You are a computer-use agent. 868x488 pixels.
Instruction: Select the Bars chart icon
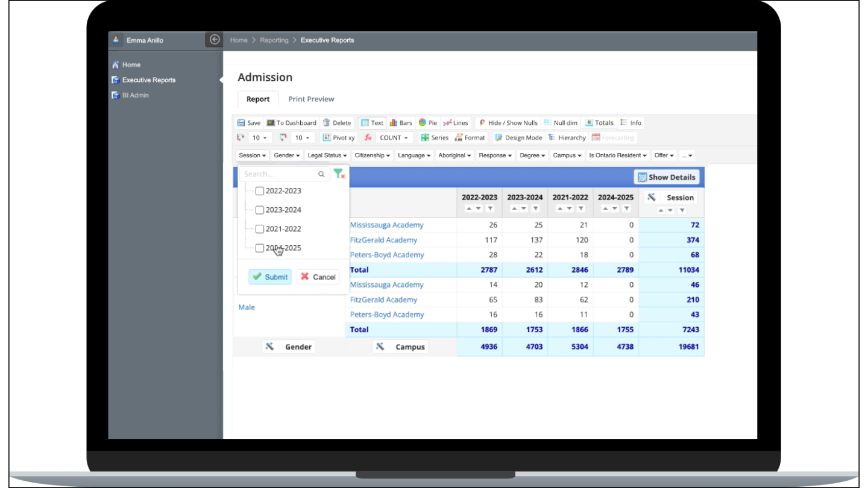tap(400, 122)
